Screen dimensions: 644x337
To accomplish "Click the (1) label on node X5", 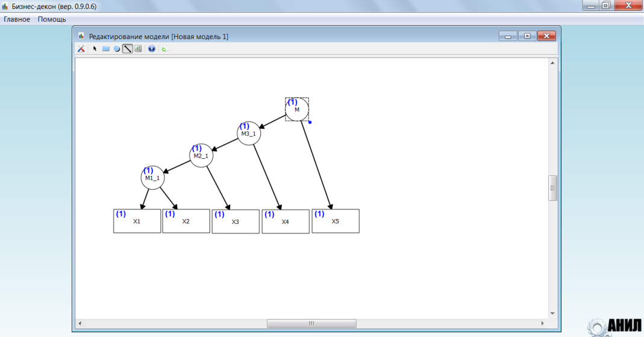I will point(319,214).
